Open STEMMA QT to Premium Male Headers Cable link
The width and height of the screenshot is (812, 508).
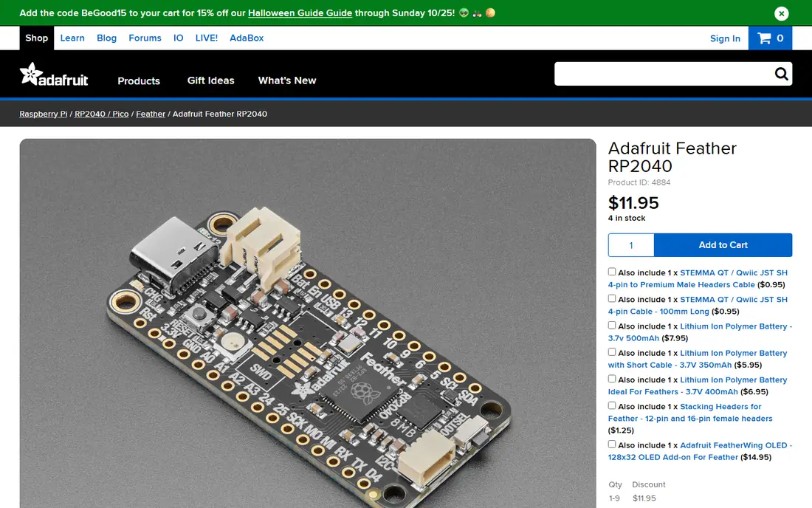click(698, 278)
